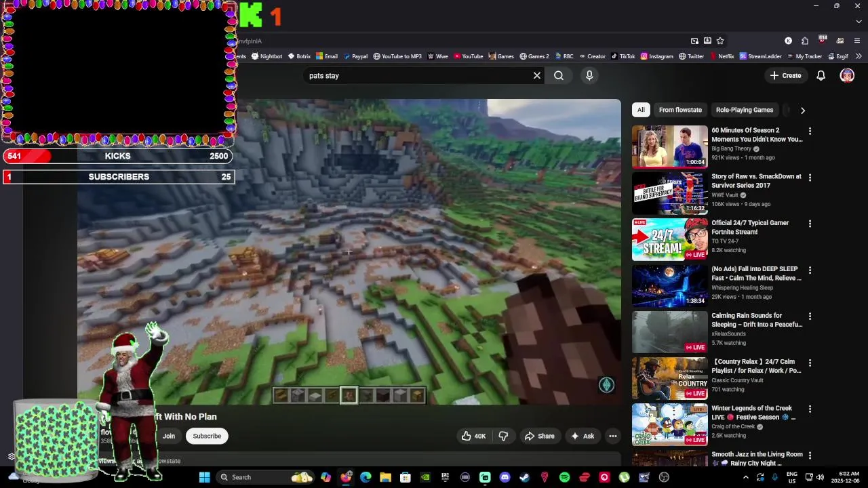
Task: Open options for Winter Legends of the Creek
Action: pos(810,409)
